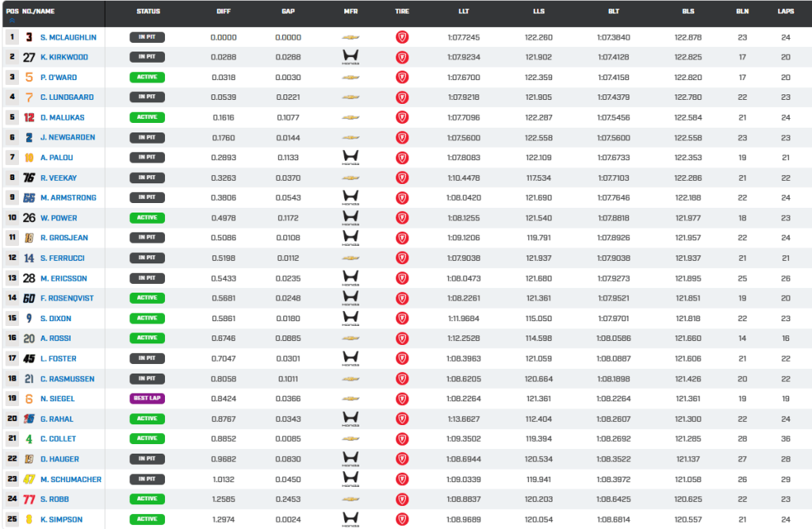
Task: Click the Chevrolet logo in S. McLaughlin's row
Action: point(350,37)
